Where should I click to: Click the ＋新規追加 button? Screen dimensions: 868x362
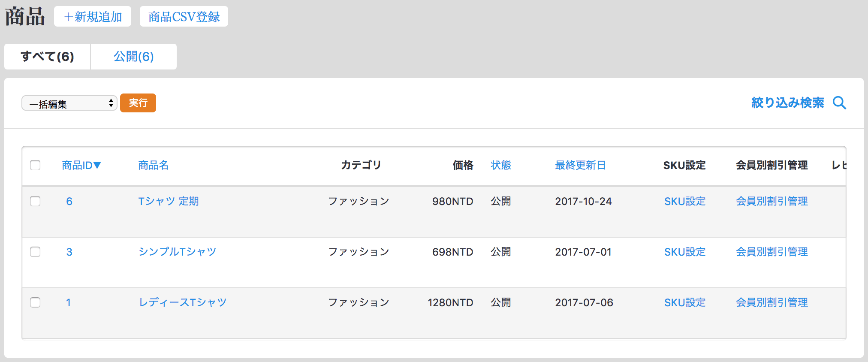pos(93,17)
